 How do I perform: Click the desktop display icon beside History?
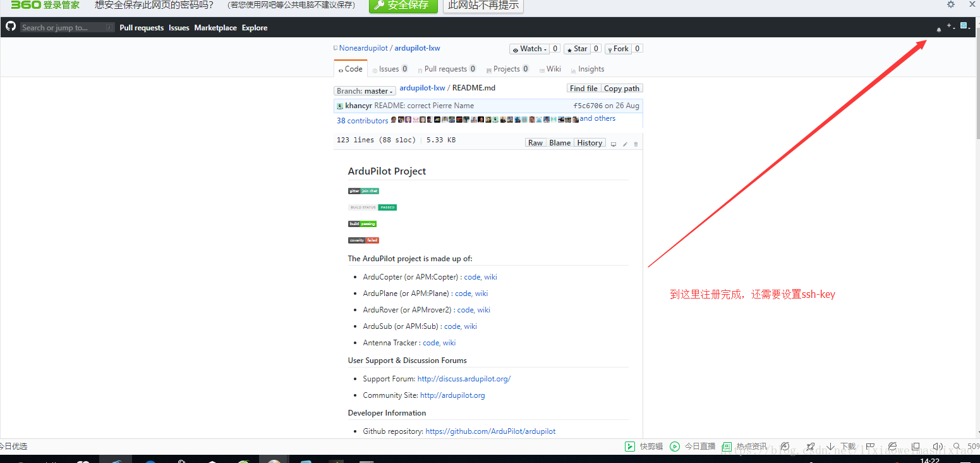coord(613,144)
